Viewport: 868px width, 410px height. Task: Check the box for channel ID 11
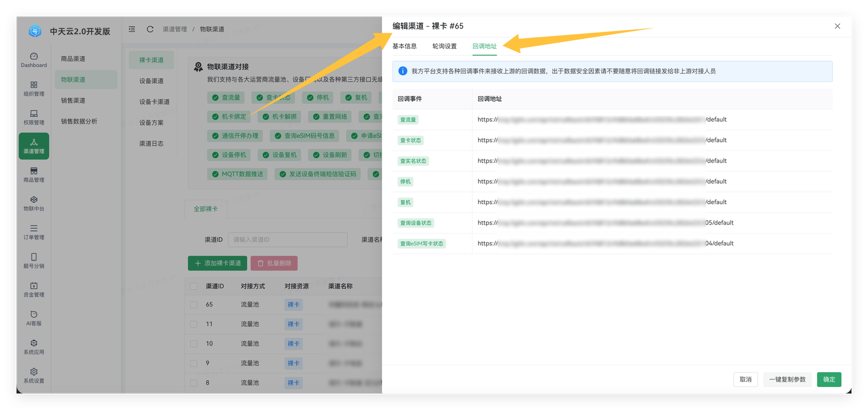pos(193,324)
